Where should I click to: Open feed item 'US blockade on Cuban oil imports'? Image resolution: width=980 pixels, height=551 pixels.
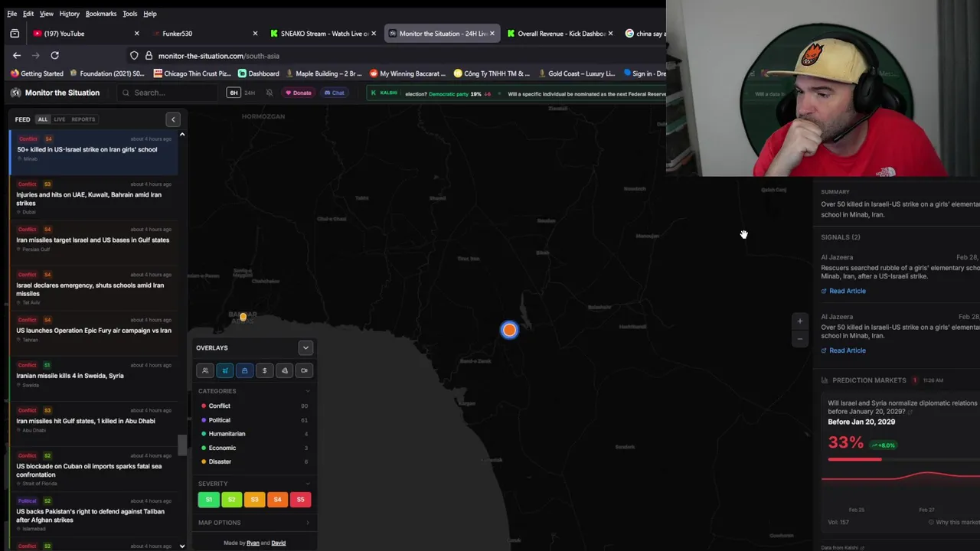click(x=93, y=471)
